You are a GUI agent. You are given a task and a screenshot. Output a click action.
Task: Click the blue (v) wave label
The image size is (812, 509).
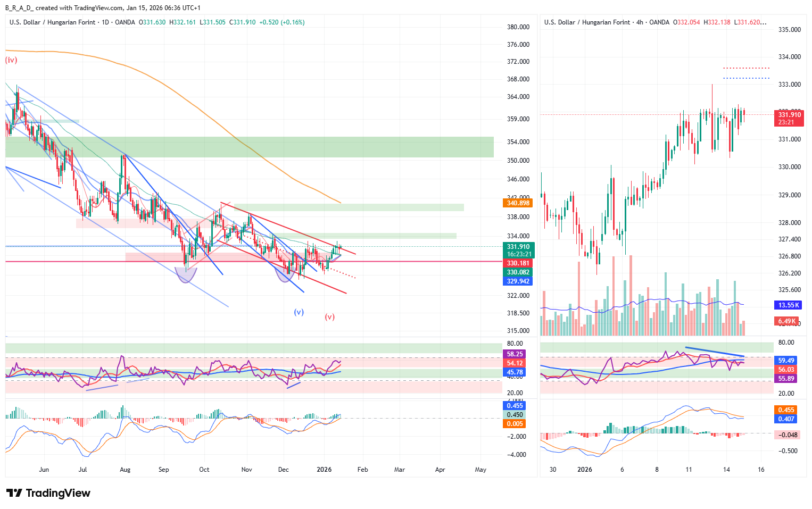click(299, 312)
